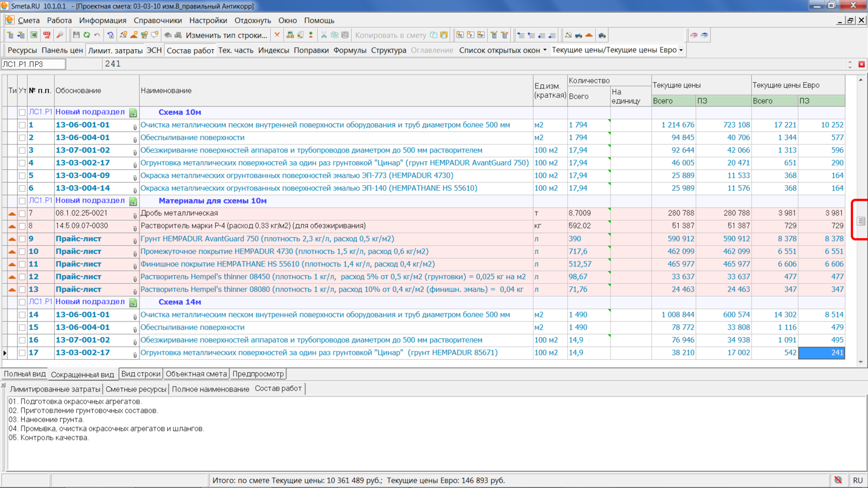This screenshot has height=488, width=868.
Task: Click the green subsection icon beside Схема 14м
Action: coord(133,302)
